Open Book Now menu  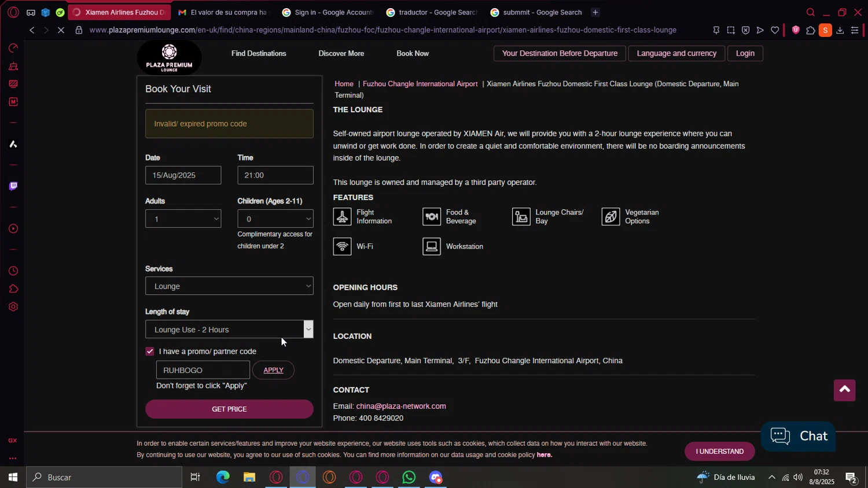coord(413,53)
